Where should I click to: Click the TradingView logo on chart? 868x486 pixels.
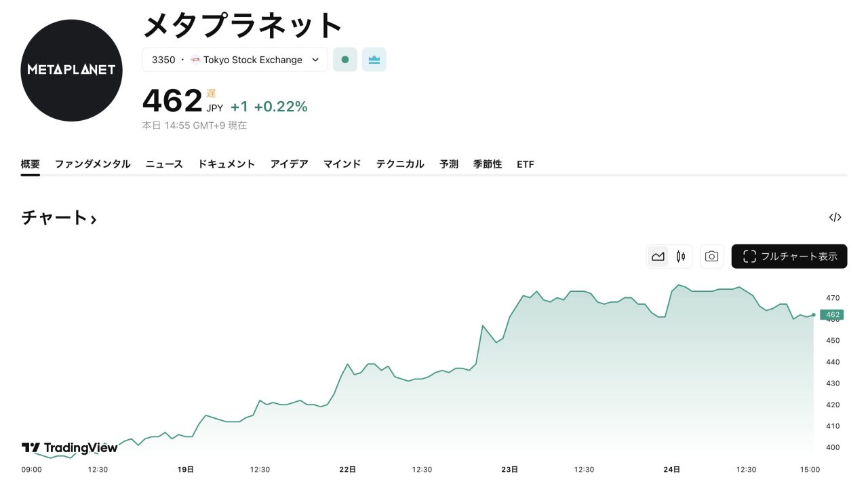69,448
